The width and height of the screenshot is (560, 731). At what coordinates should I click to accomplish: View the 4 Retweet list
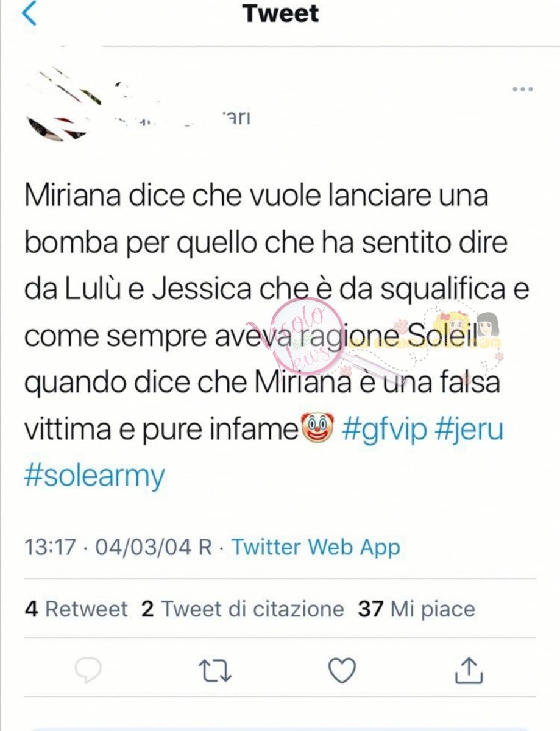pos(77,609)
